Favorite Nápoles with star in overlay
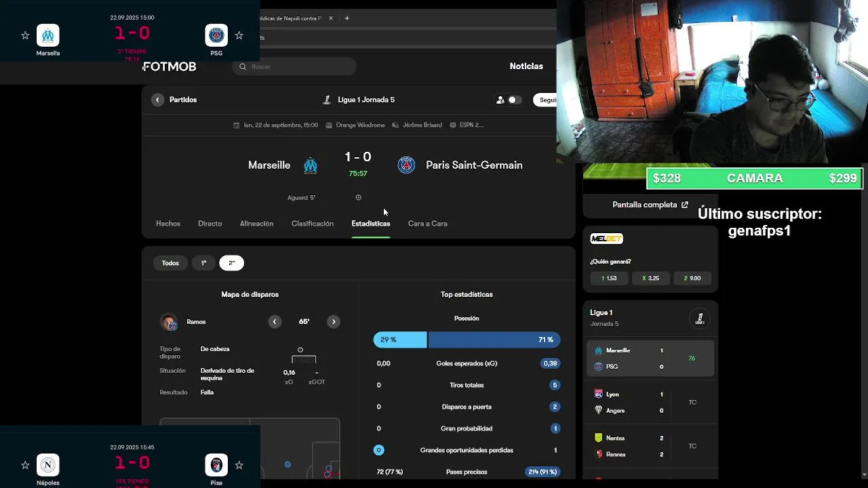The width and height of the screenshot is (868, 488). (x=25, y=465)
